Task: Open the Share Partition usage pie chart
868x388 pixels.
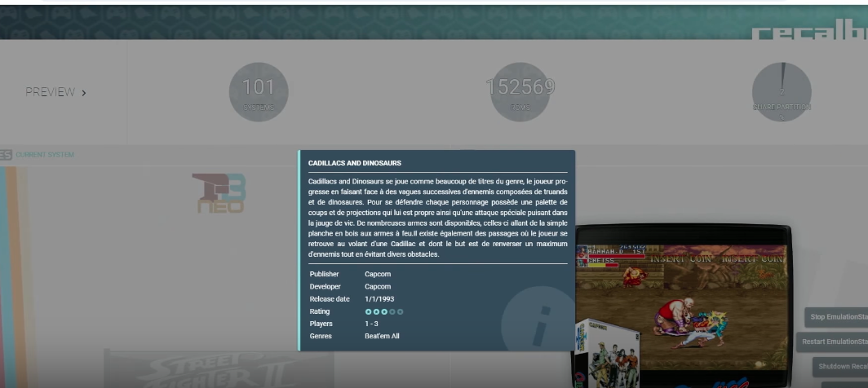Action: tap(782, 92)
